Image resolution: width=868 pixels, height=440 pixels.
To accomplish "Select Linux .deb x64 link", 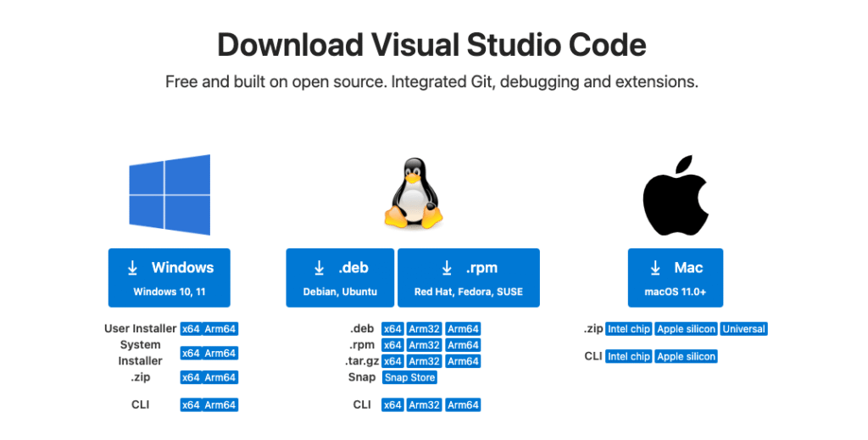I will [392, 329].
